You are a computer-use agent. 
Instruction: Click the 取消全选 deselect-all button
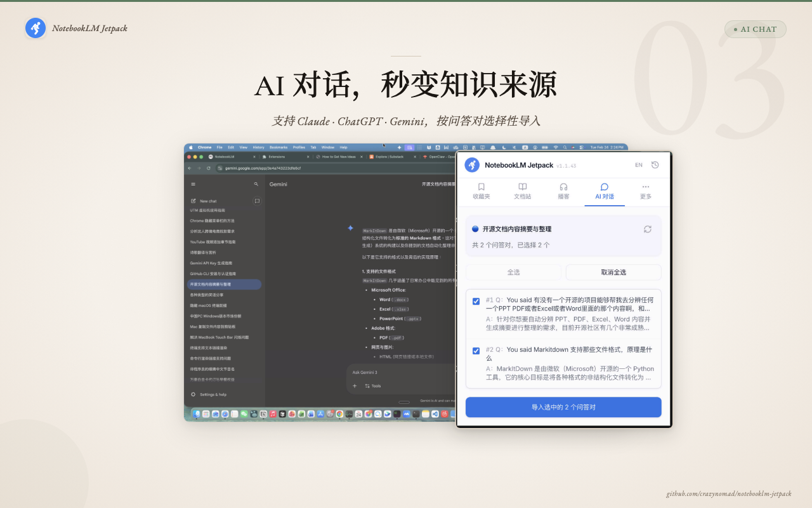[x=613, y=272]
